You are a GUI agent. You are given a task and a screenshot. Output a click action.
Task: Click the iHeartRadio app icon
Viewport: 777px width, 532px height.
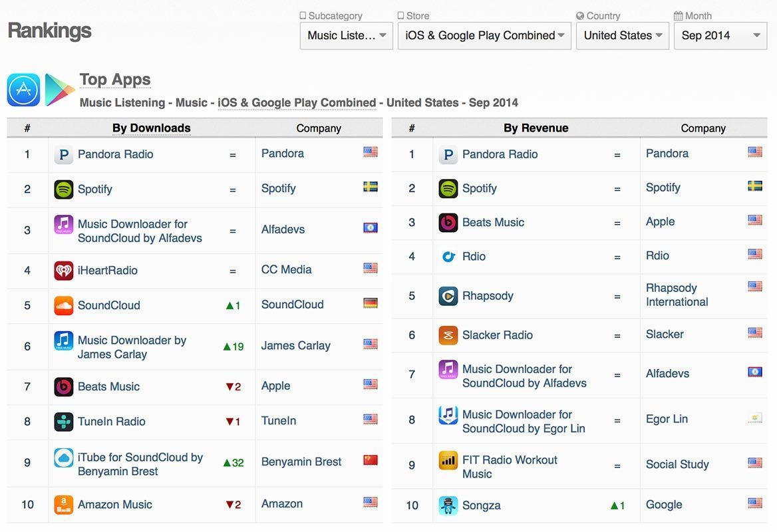pyautogui.click(x=63, y=271)
